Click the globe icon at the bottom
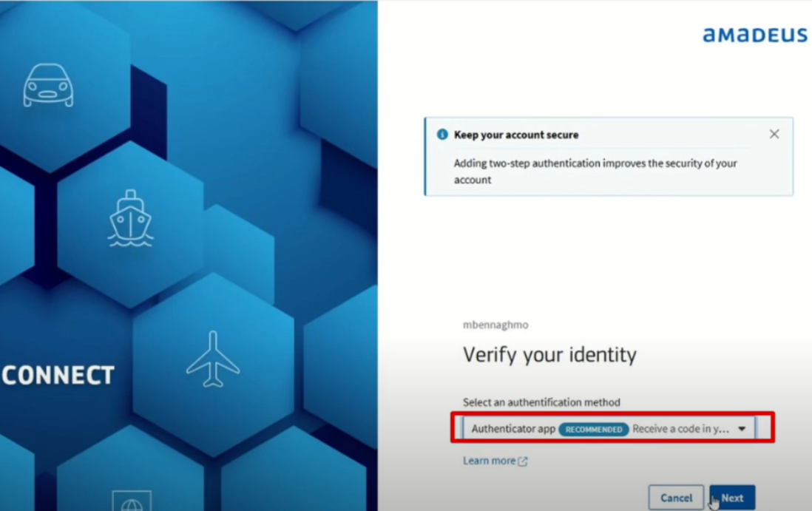Image resolution: width=812 pixels, height=511 pixels. pos(132,501)
